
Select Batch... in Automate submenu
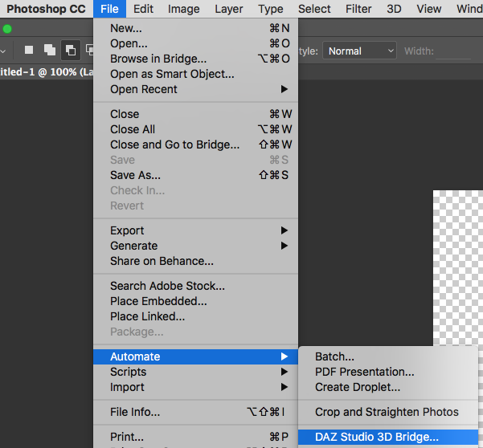pyautogui.click(x=388, y=356)
